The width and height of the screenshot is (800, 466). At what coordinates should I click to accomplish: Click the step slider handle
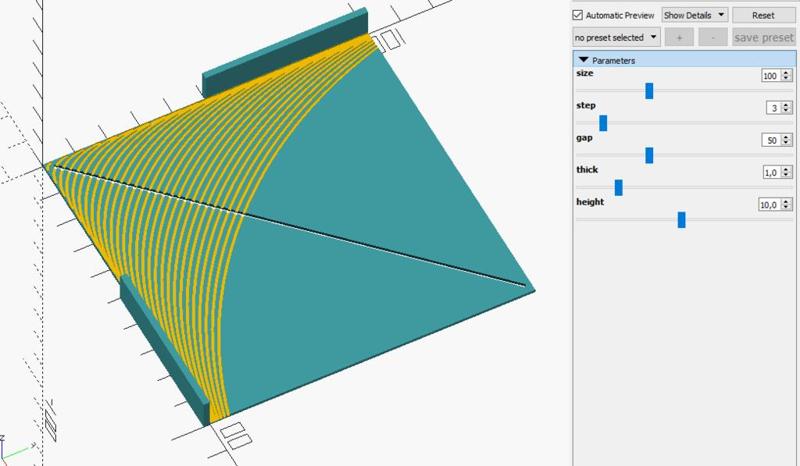click(x=603, y=123)
